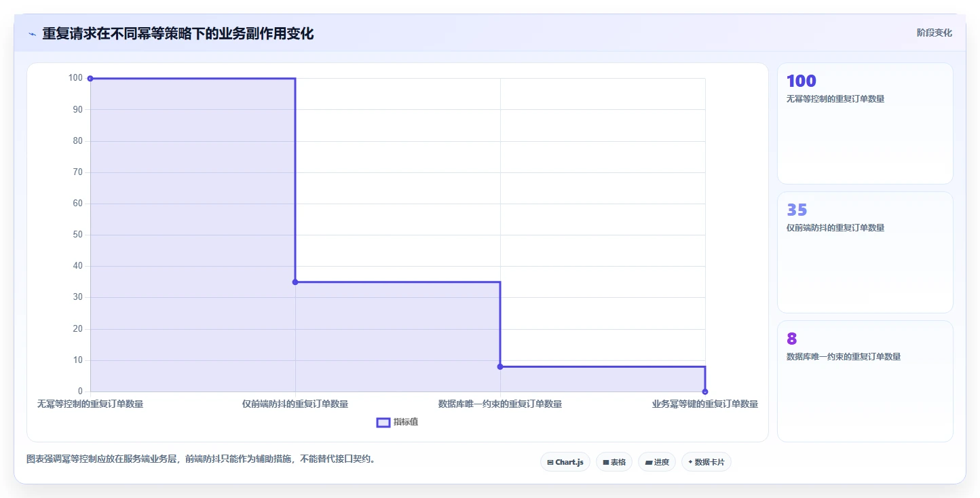
Task: Open the card showing 35 duplicate orders
Action: coord(865,252)
